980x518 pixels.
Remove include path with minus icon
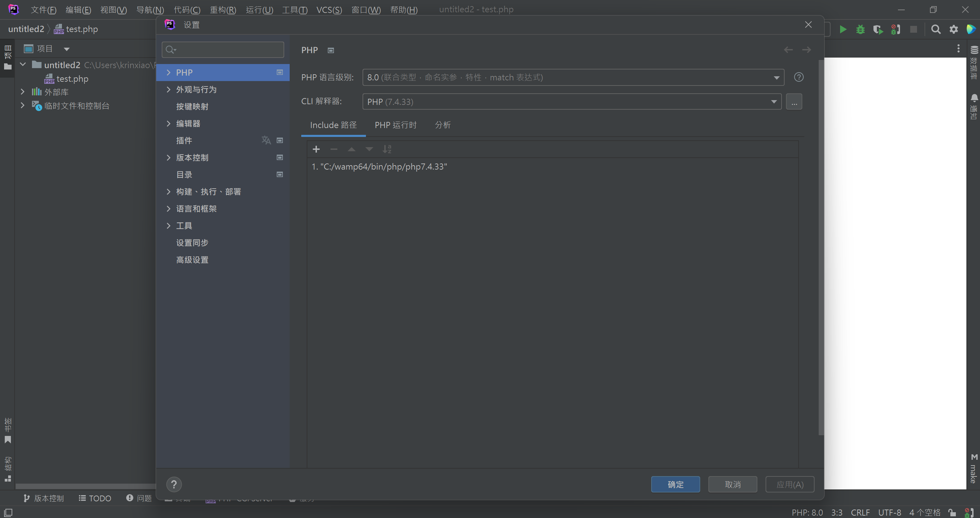334,149
